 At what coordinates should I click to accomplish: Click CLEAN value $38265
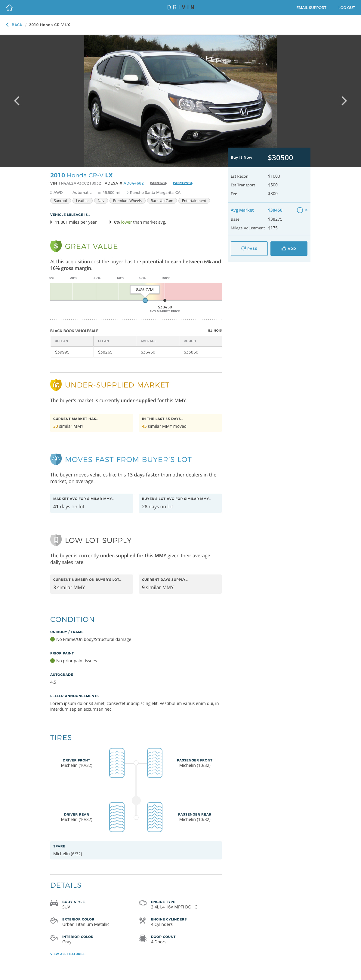point(105,352)
